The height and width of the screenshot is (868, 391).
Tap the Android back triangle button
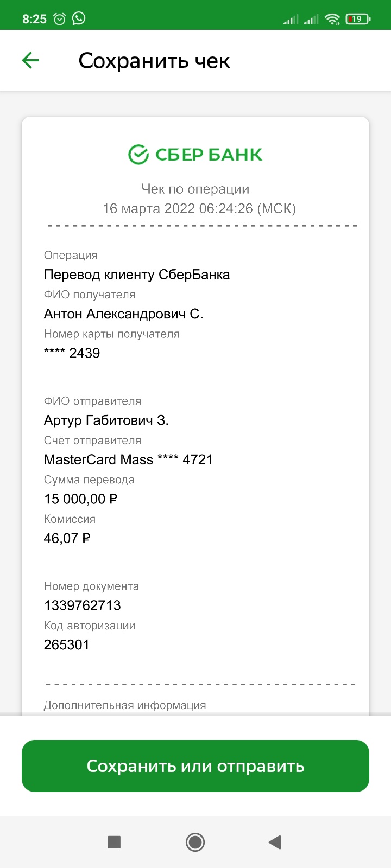(x=275, y=842)
